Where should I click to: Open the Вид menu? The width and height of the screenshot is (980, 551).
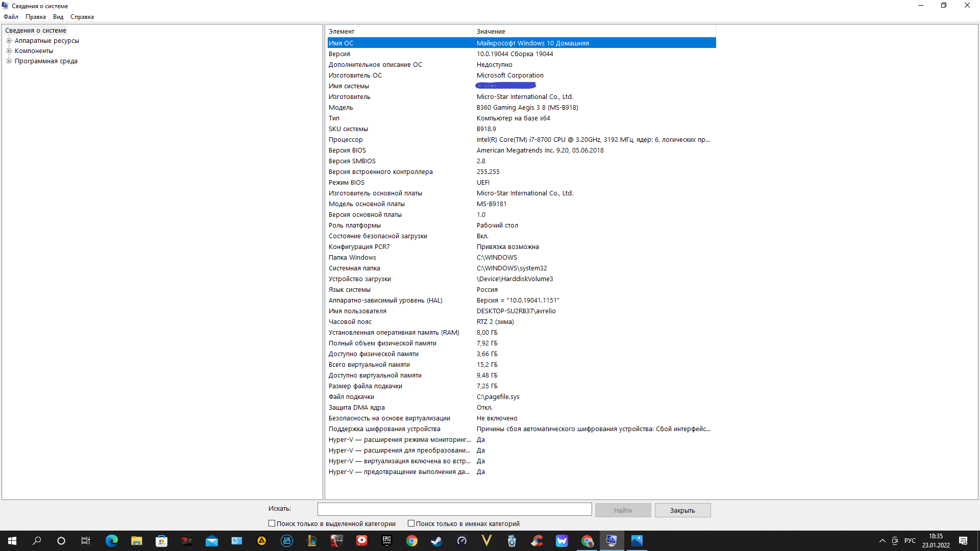click(x=58, y=17)
